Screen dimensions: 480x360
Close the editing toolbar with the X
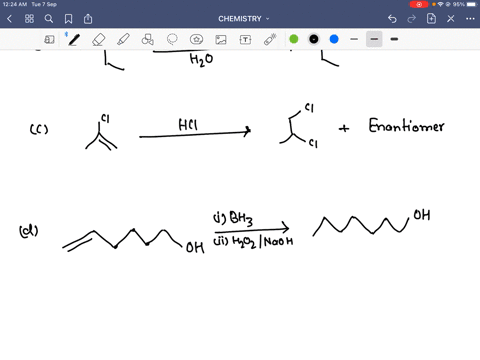451,19
